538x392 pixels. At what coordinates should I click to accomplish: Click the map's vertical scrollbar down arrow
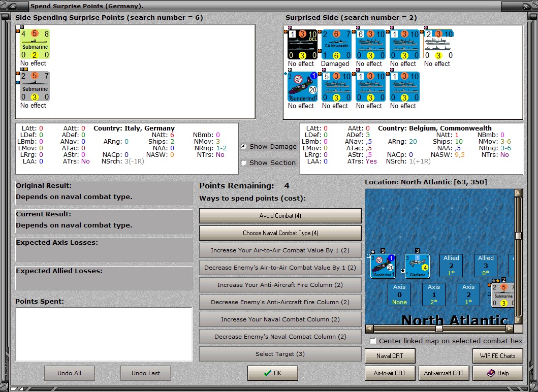point(518,320)
